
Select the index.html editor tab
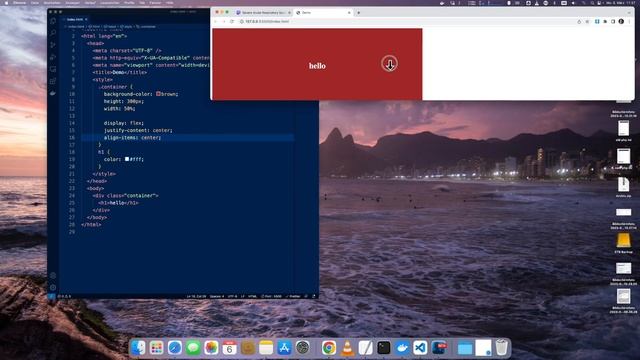tap(75, 19)
